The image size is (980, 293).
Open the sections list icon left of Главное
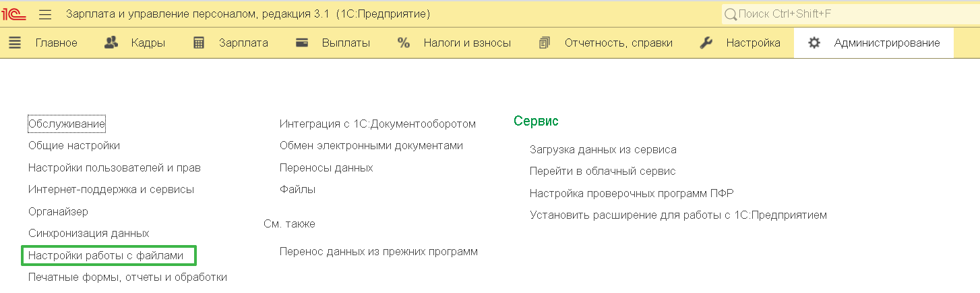pos(15,43)
